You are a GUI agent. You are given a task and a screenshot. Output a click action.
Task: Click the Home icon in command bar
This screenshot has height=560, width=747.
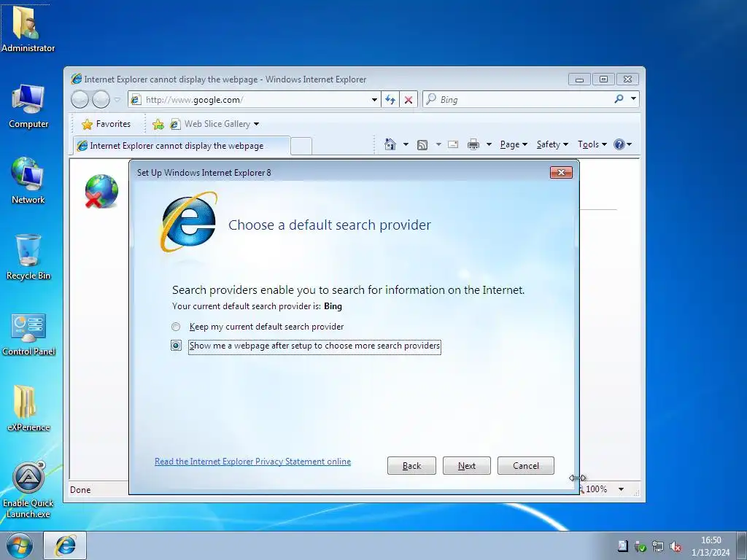pos(390,144)
